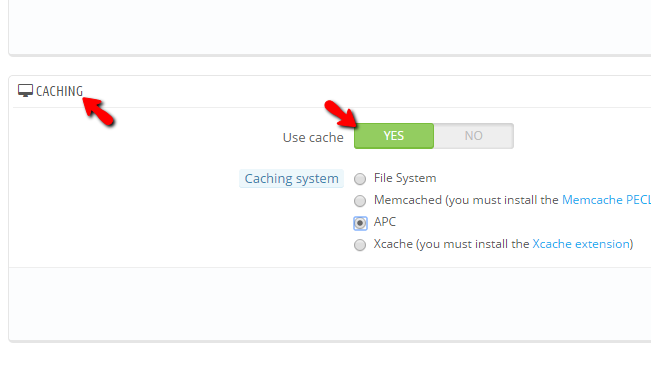This screenshot has width=651, height=366.
Task: Click the Use cache label
Action: click(313, 137)
